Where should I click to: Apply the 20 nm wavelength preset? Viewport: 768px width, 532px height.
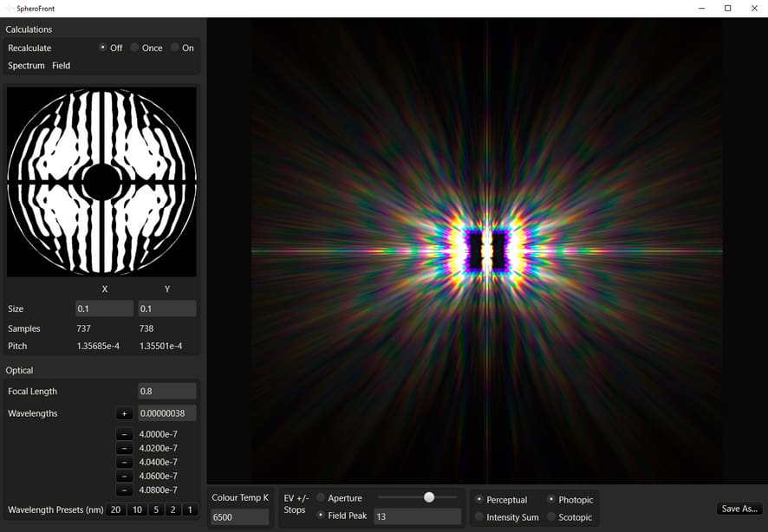114,509
